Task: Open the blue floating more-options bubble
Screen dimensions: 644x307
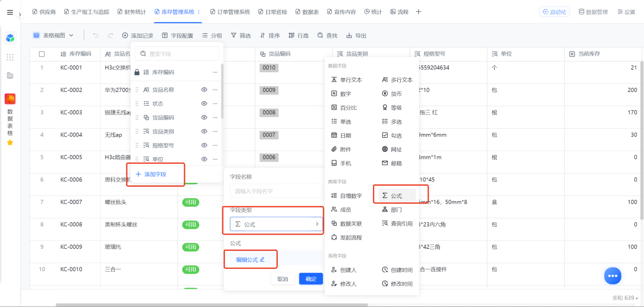Action: [613, 276]
